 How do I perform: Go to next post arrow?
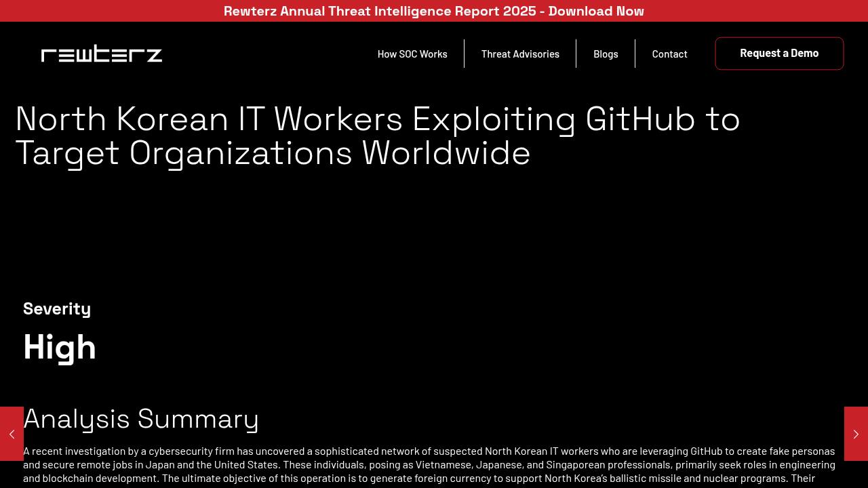pyautogui.click(x=856, y=434)
